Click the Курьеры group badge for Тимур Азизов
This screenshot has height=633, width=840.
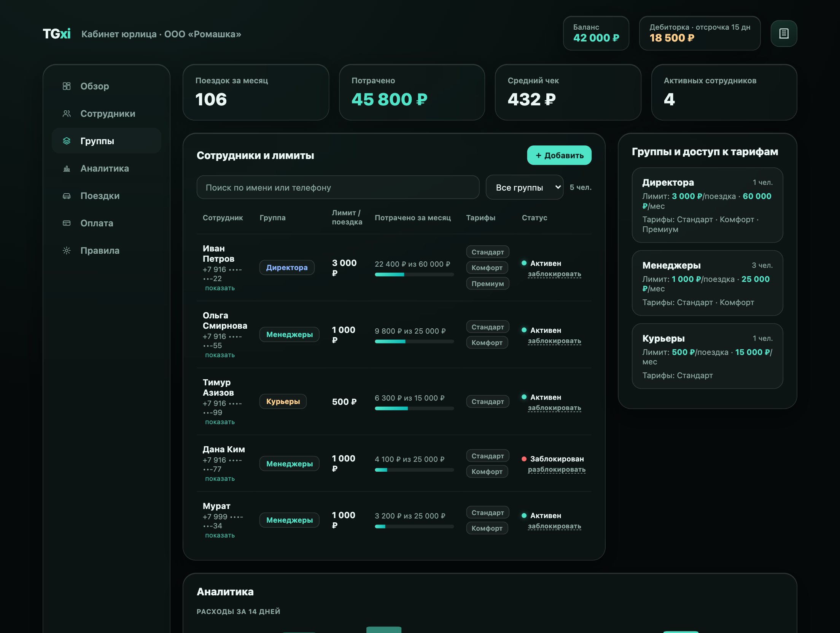point(283,401)
